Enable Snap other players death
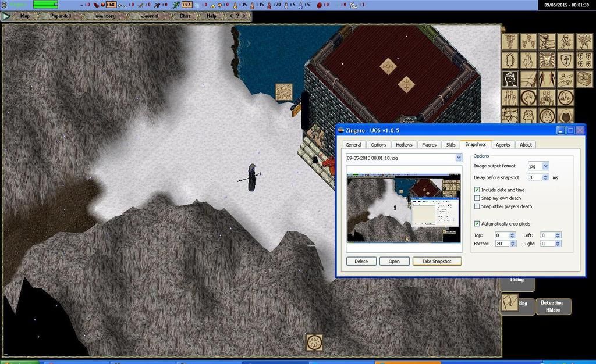 (477, 206)
